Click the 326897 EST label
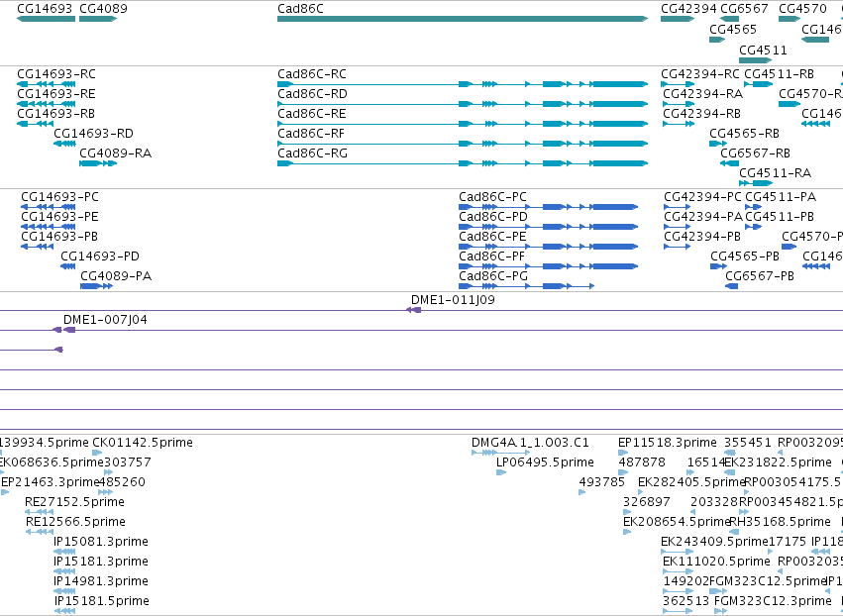843x616 pixels. [x=646, y=502]
